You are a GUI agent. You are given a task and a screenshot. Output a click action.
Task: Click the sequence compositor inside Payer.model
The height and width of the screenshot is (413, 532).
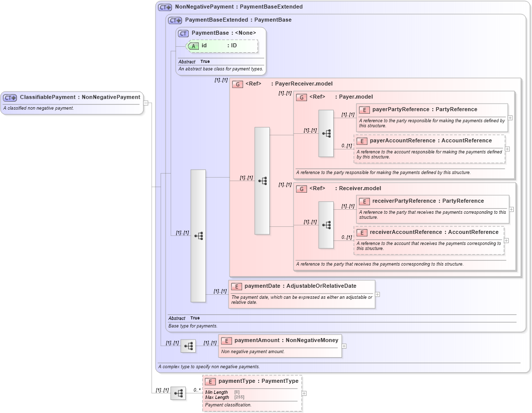coord(326,133)
